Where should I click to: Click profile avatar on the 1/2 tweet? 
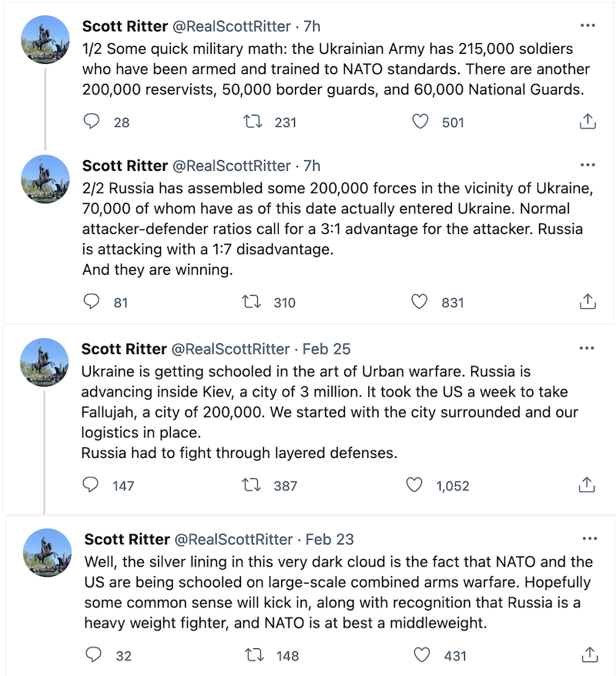pos(45,39)
